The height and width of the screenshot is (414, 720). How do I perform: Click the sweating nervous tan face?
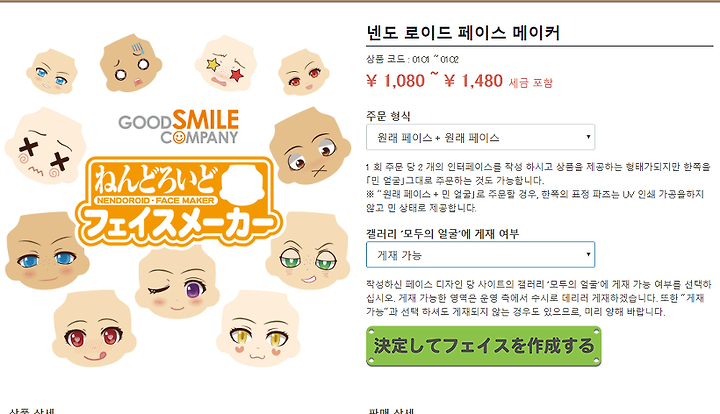pos(131,63)
